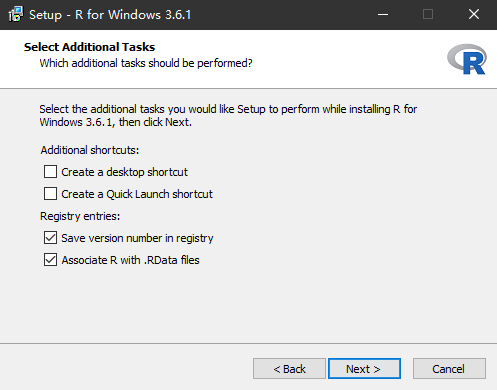Enable the desktop shortcut checkbox
Screen dimensions: 497x390
50,172
